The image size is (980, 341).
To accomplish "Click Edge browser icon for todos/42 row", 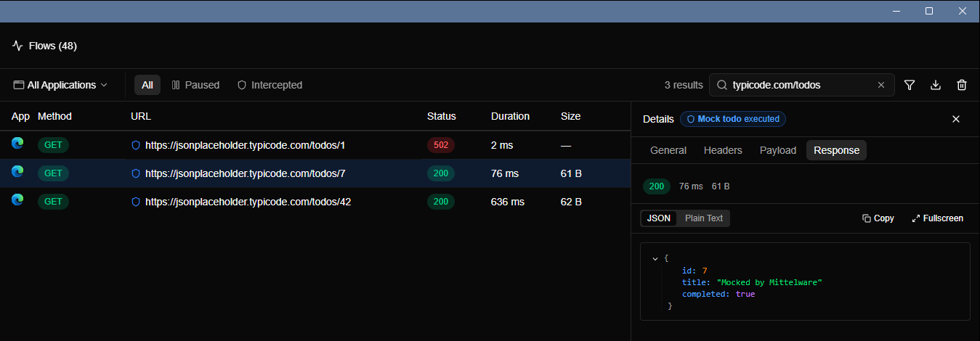I will [x=17, y=200].
